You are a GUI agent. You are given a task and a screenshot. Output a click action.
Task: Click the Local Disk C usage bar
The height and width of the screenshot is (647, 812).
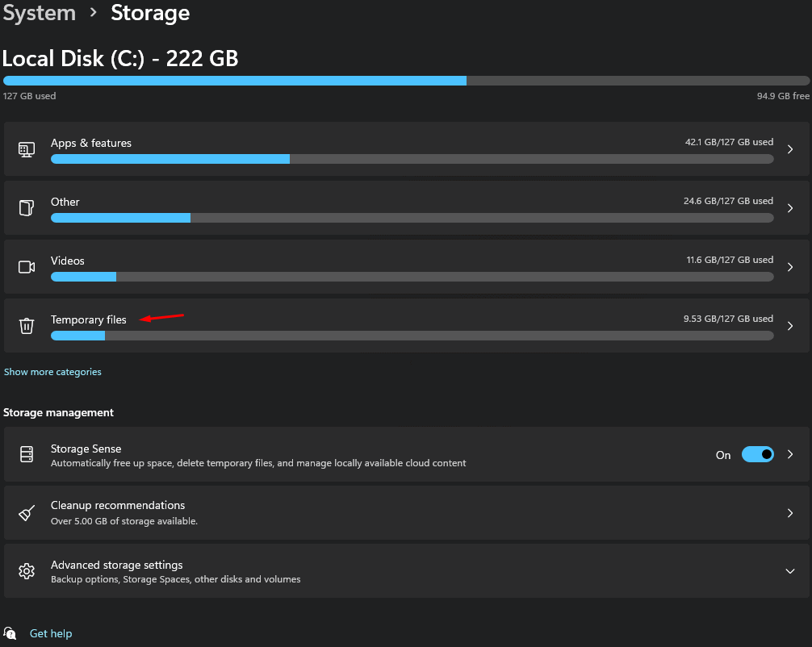(x=406, y=81)
